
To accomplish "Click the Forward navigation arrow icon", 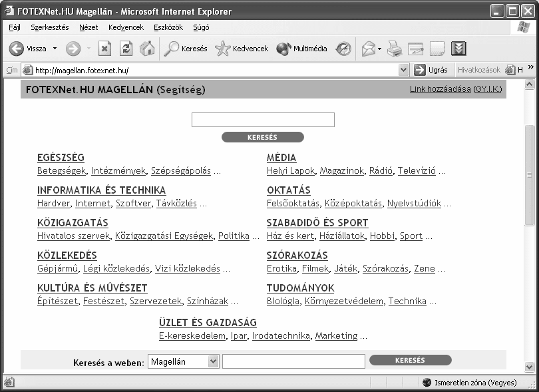I will 73,49.
